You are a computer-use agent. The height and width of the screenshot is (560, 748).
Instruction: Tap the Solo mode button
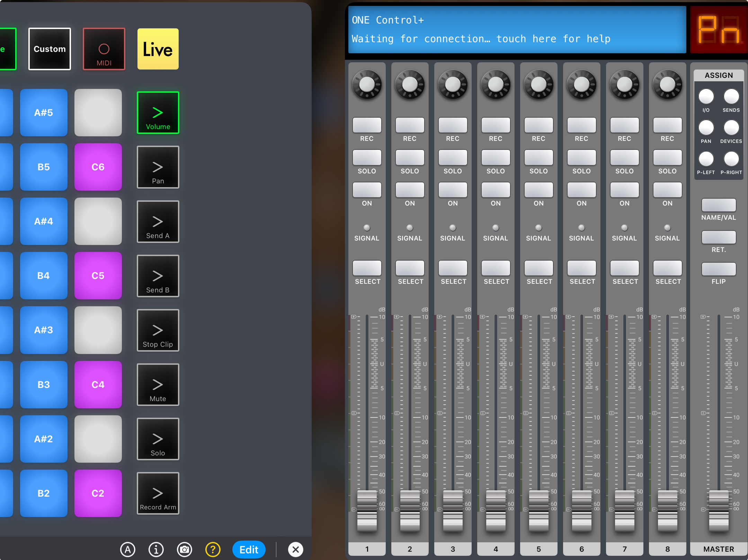coord(158,439)
